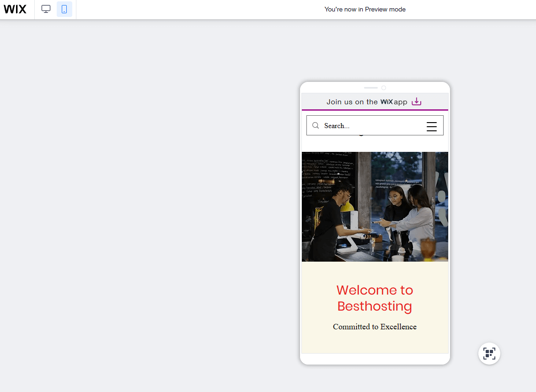This screenshot has height=392, width=536.
Task: Open the hamburger menu in site header
Action: (431, 126)
